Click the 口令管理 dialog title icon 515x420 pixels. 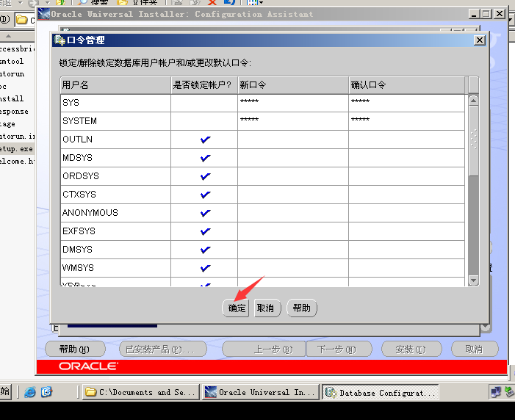[60, 40]
